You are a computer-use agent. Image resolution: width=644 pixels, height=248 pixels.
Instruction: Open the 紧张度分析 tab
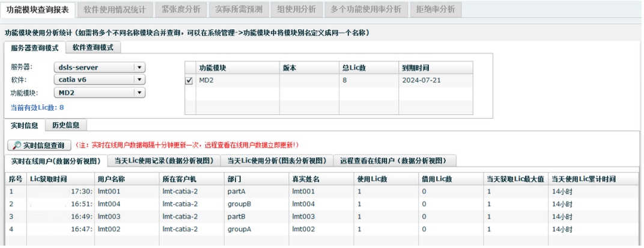coord(181,10)
